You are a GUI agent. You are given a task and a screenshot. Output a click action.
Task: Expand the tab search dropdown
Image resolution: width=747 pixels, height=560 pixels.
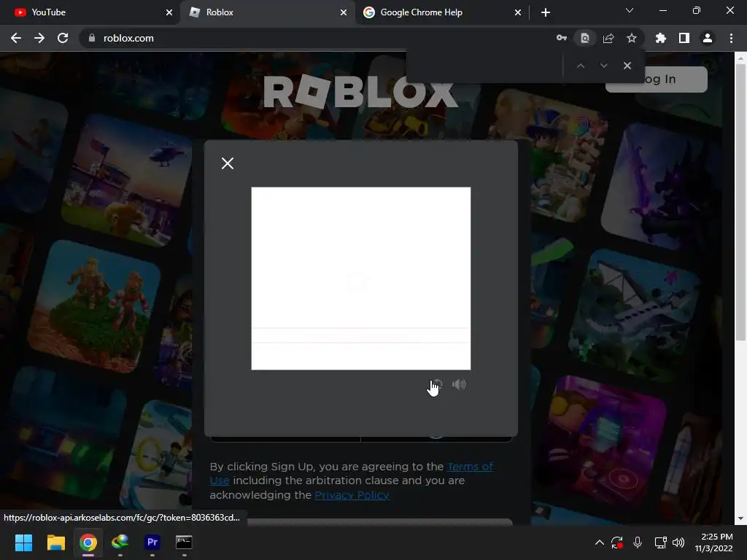coord(630,10)
